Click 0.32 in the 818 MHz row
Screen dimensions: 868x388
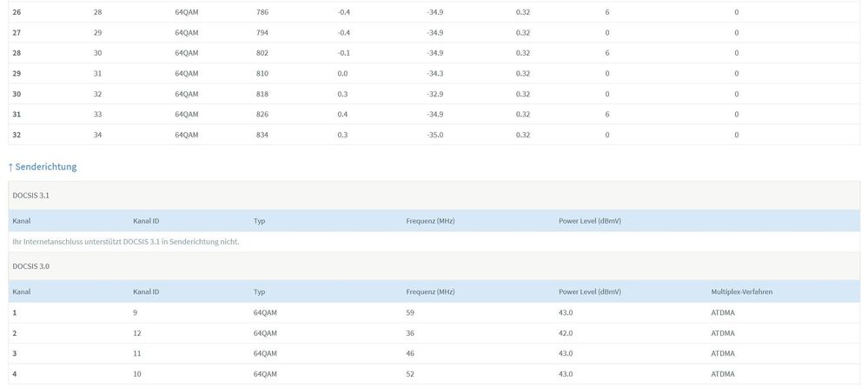(522, 94)
